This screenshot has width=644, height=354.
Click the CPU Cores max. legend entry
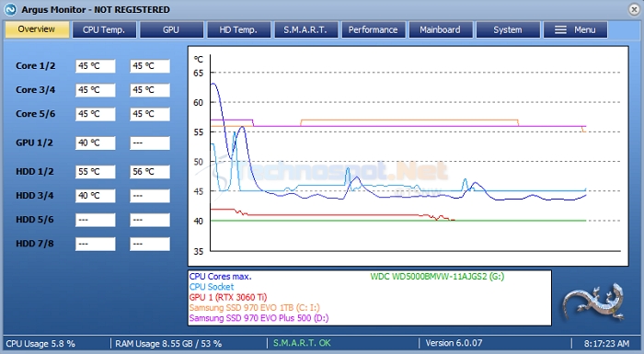pos(221,277)
